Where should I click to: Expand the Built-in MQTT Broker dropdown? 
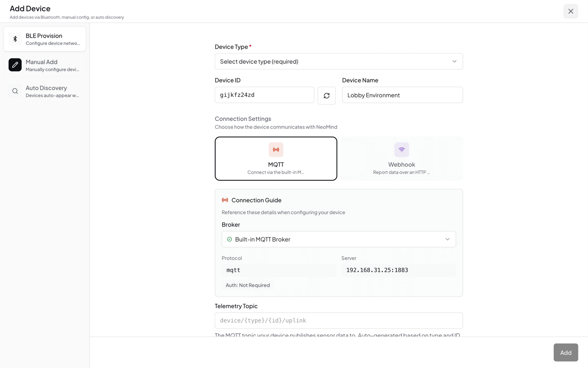(339, 239)
